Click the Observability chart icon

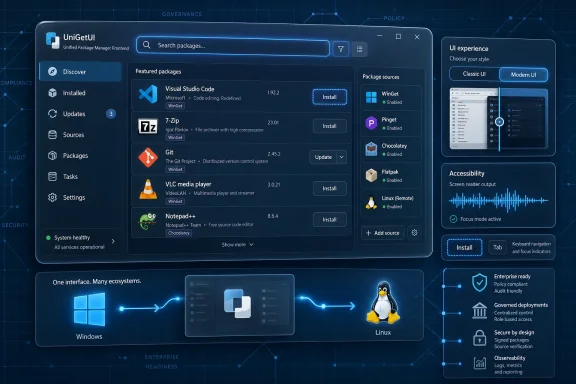[x=480, y=363]
